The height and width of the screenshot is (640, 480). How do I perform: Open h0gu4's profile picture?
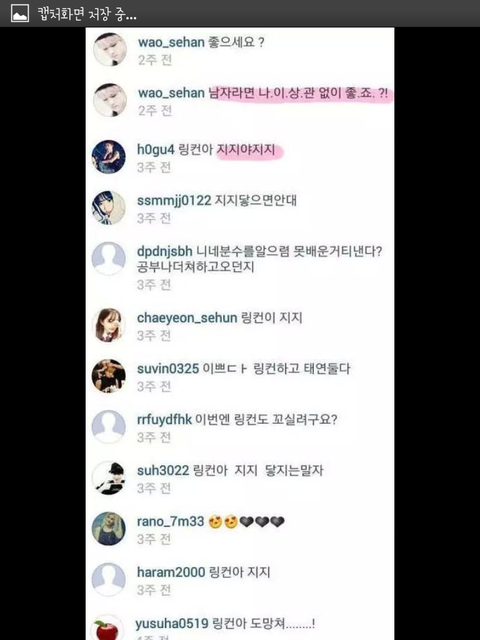pyautogui.click(x=109, y=157)
